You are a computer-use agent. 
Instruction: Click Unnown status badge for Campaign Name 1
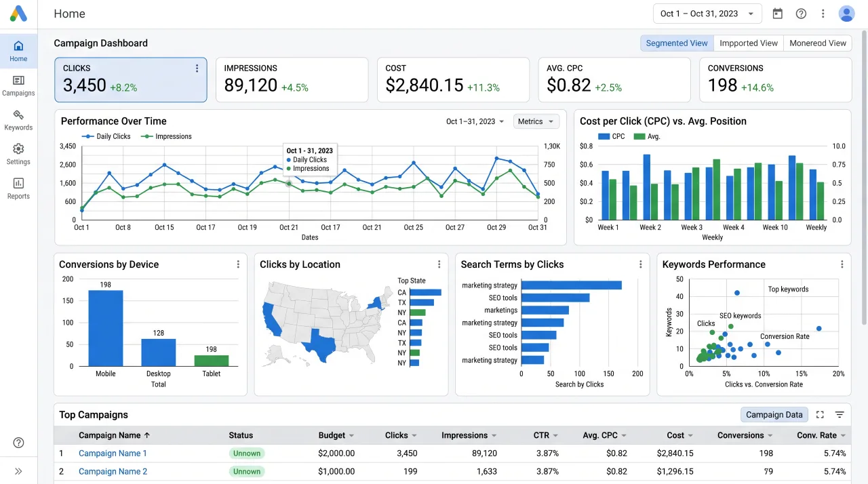click(247, 453)
